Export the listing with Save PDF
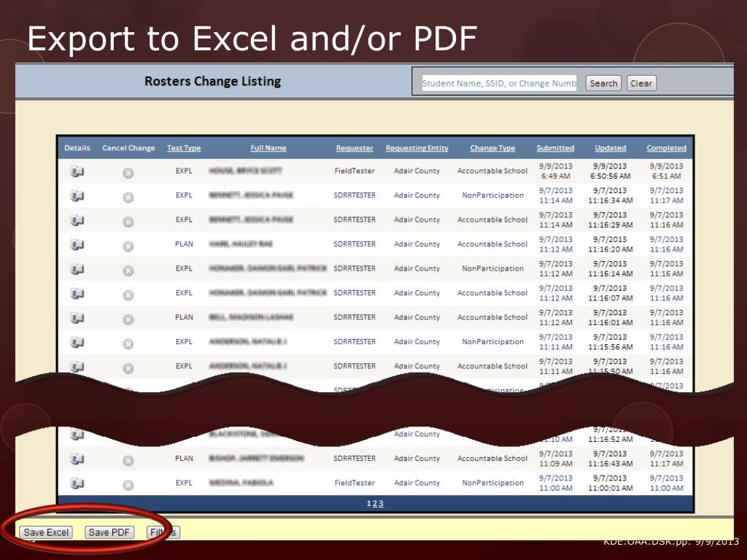 point(109,532)
